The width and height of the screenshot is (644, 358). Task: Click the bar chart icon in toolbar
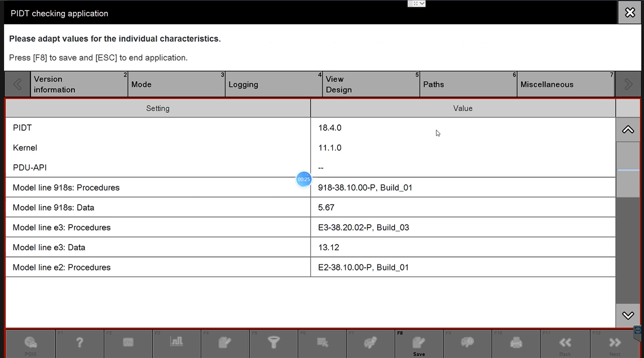(x=177, y=343)
